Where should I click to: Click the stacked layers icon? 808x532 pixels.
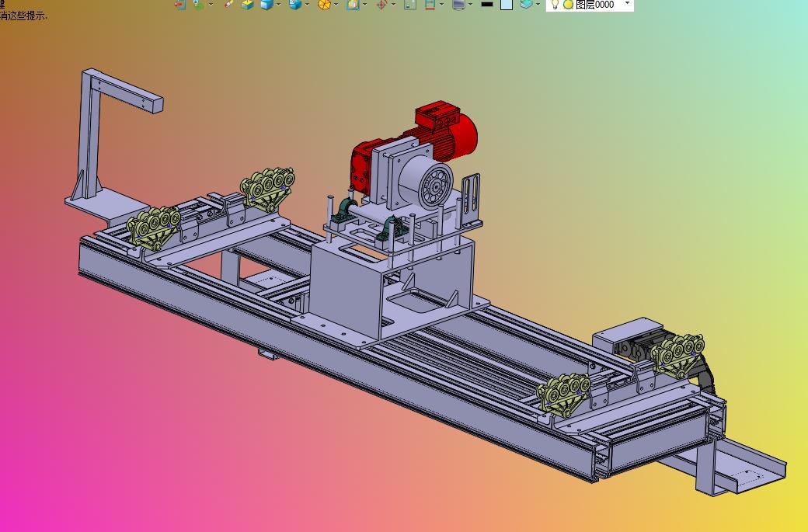tap(526, 4)
